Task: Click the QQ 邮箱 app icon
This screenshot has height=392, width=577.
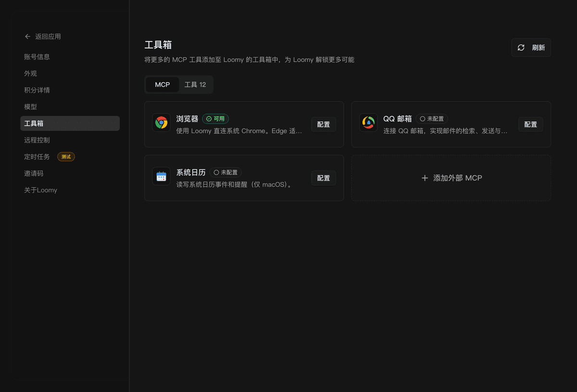Action: 368,123
